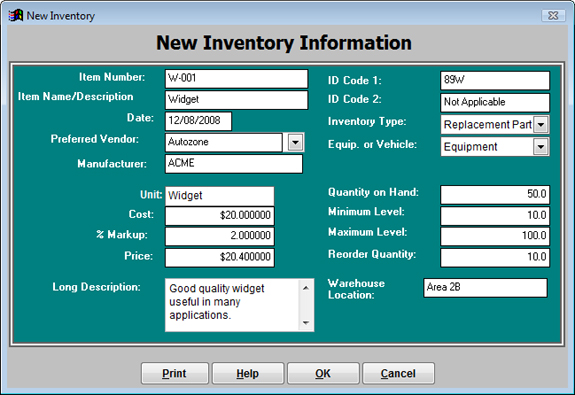Open the Preferred Vendor dropdown arrow
This screenshot has height=395, width=575.
[296, 142]
